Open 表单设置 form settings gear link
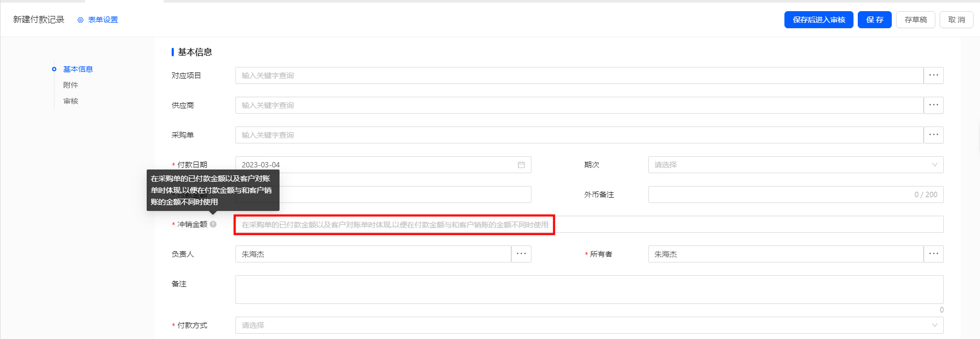This screenshot has height=339, width=980. point(98,20)
